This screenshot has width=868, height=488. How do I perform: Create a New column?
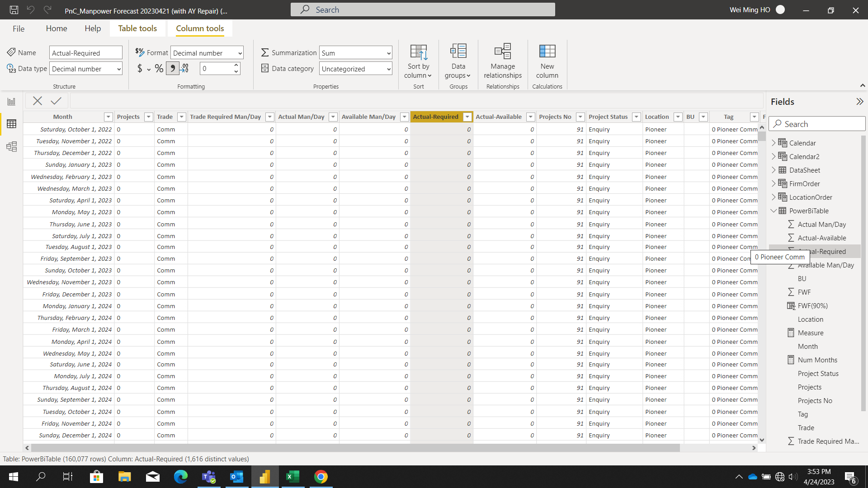point(547,62)
